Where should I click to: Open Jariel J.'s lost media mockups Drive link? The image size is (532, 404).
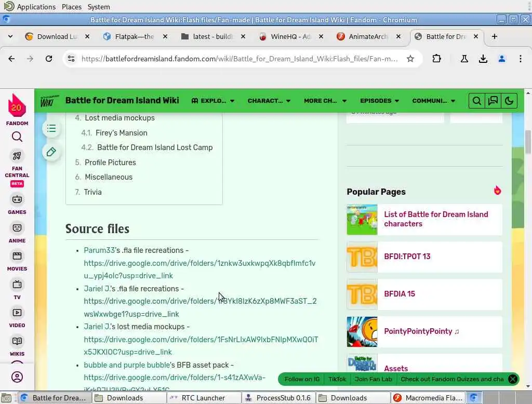[201, 346]
